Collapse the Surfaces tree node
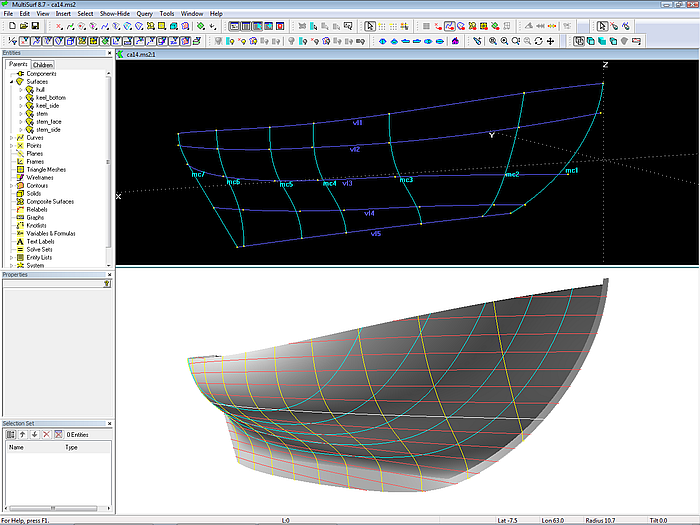Screen dimensions: 700x525 12,81
